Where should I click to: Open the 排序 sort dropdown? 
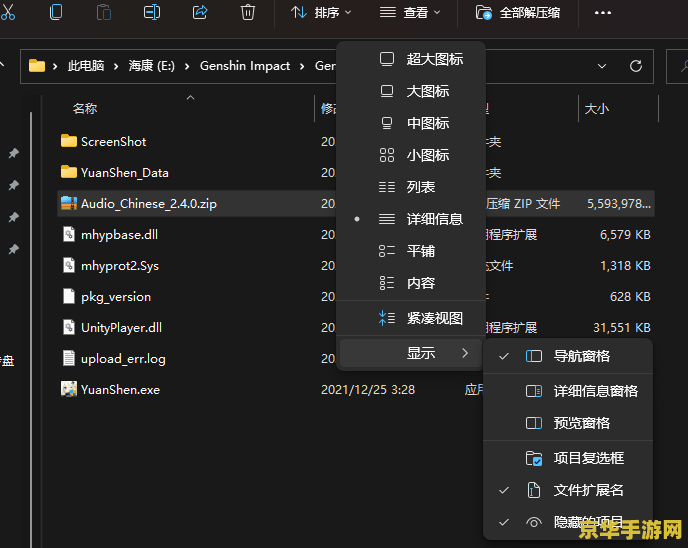pos(321,13)
